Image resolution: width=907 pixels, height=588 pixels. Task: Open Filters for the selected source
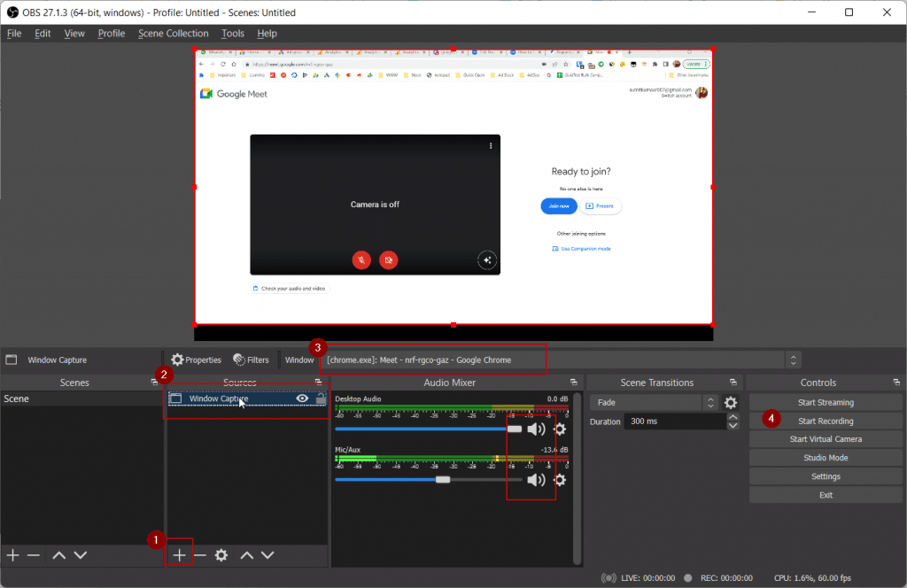251,360
